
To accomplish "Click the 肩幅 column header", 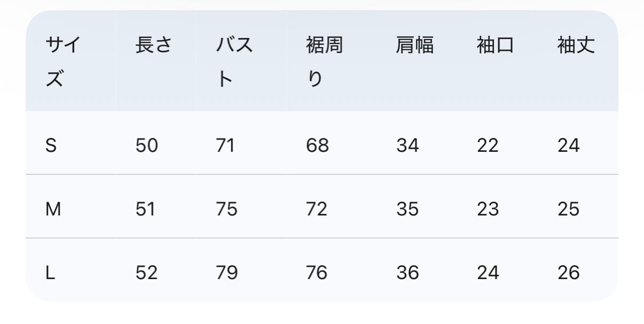I will [x=414, y=45].
